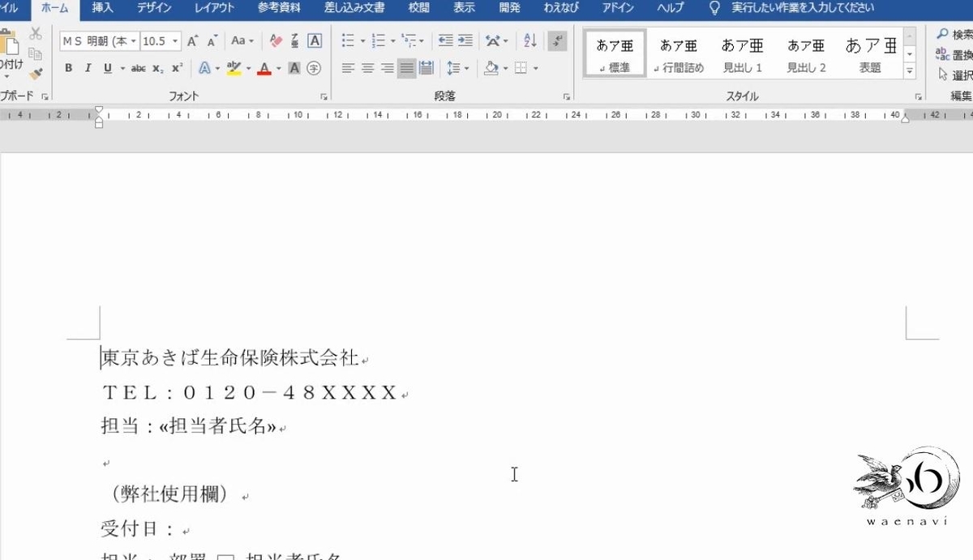Select the Furigana (ルビ) tool

[294, 41]
